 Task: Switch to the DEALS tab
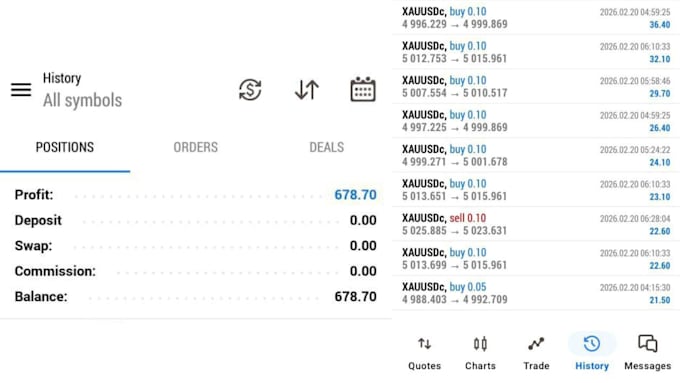click(x=327, y=147)
